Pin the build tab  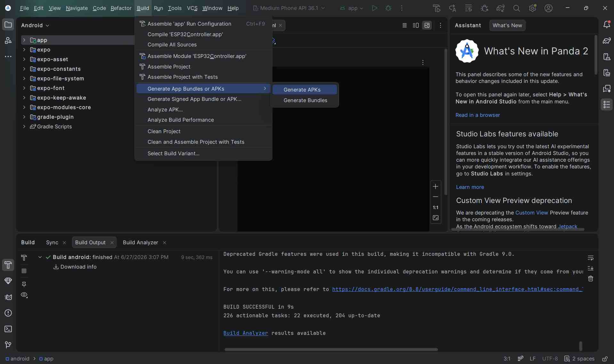point(24,284)
